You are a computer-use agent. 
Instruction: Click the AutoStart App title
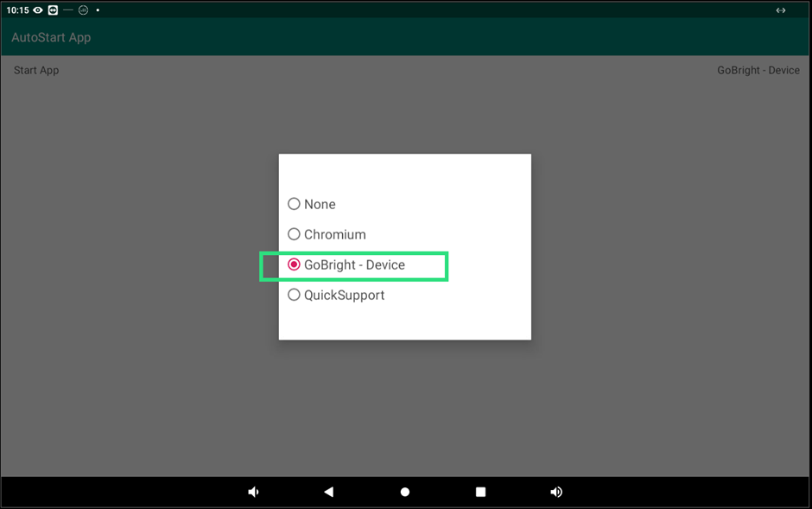[51, 37]
